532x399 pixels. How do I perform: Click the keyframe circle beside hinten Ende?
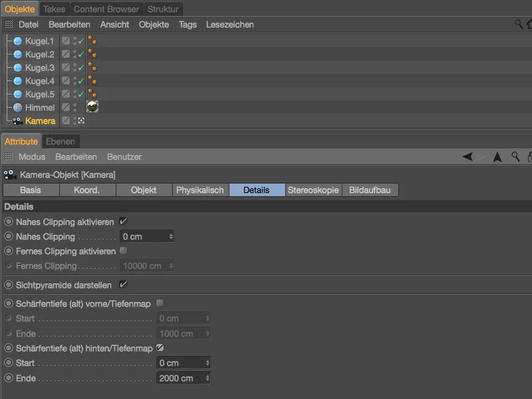coord(9,378)
